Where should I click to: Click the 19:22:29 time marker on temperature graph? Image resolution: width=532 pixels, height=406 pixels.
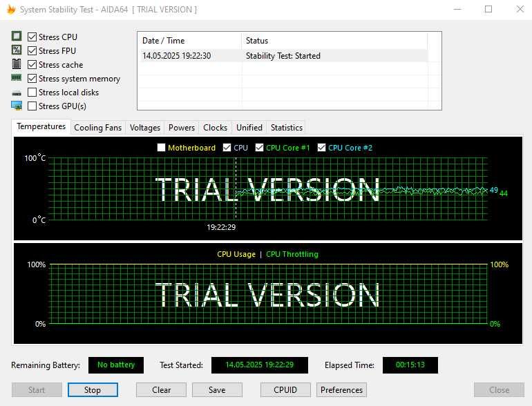click(221, 227)
